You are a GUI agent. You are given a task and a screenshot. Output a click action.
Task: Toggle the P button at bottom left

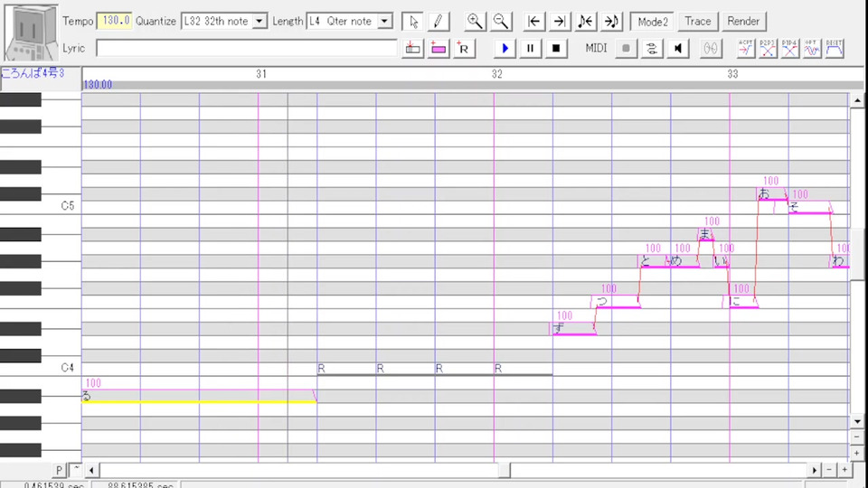(x=60, y=470)
